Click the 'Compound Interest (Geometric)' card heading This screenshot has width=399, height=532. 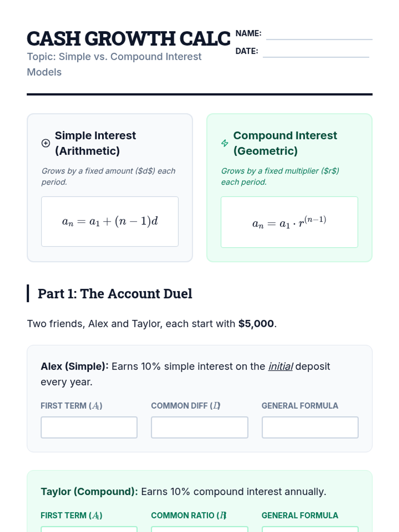[x=285, y=143]
